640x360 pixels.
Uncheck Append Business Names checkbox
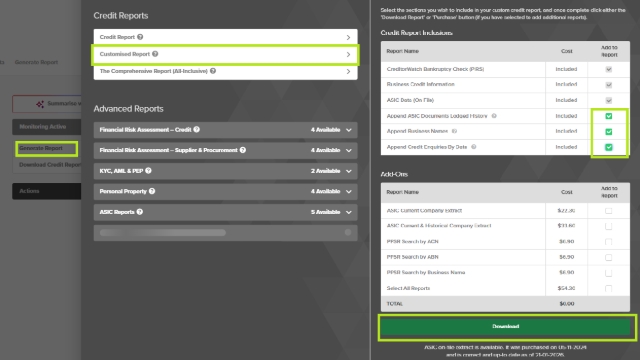609,132
